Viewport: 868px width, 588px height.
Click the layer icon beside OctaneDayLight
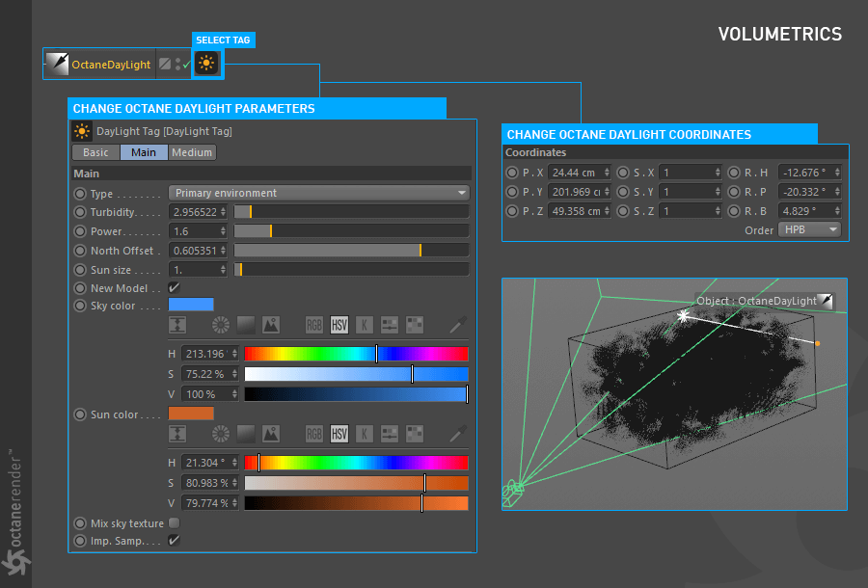[x=164, y=64]
